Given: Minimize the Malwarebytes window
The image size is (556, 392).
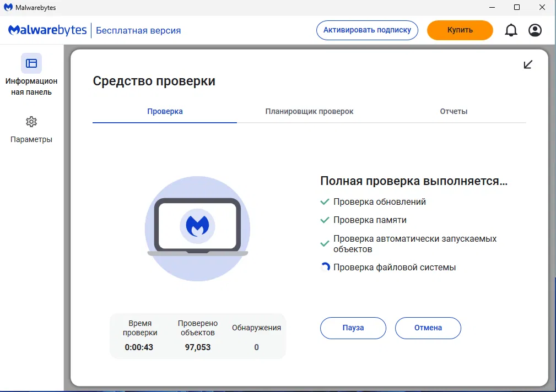Looking at the screenshot, I should coord(492,8).
